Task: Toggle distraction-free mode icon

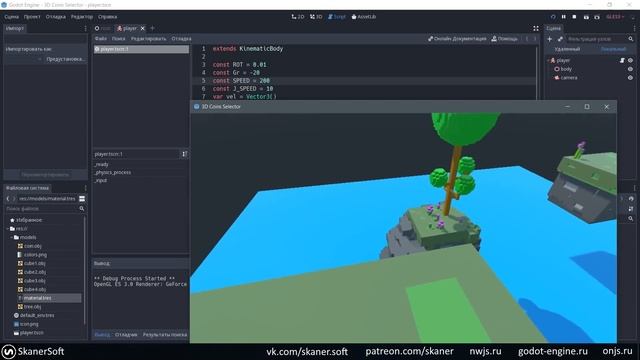Action: coord(536,28)
